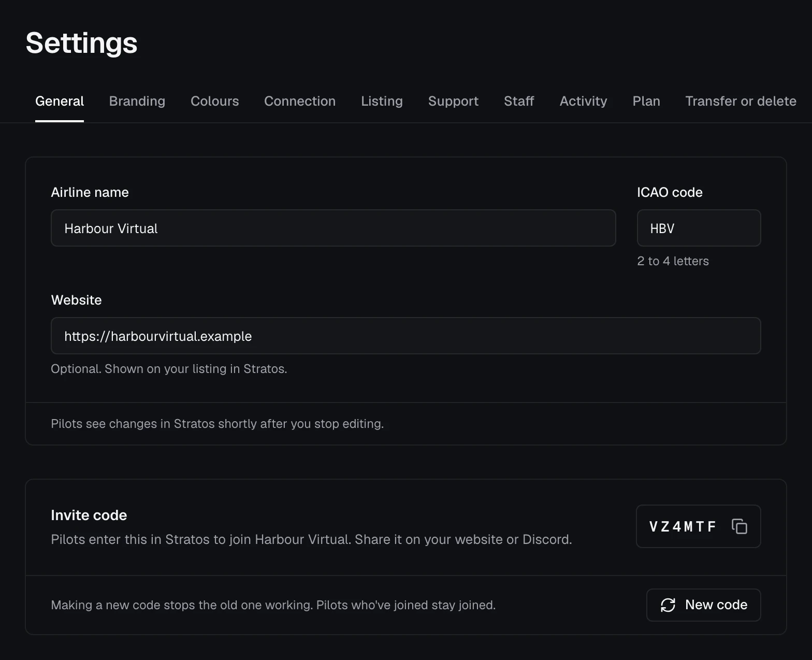Click the refresh icon on New code

(668, 605)
